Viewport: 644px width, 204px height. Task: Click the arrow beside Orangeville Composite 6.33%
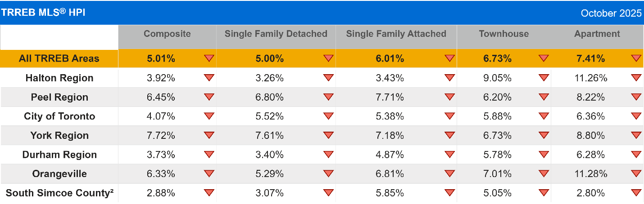(209, 173)
